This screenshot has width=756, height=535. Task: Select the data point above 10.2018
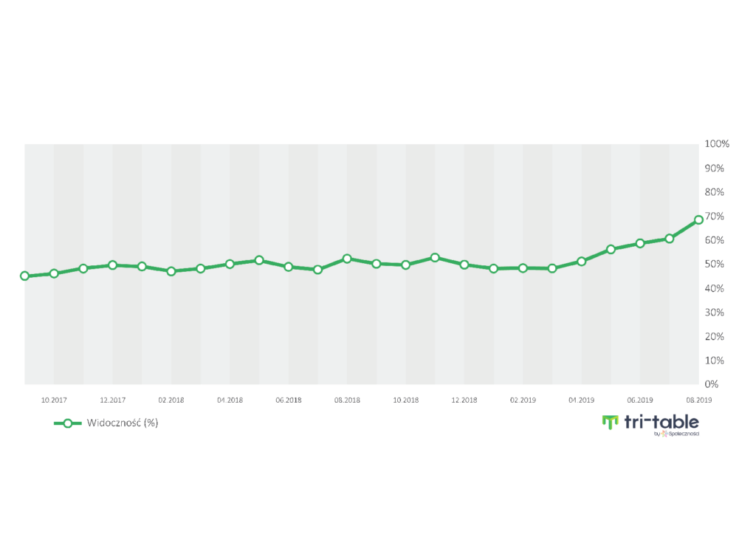[x=405, y=265]
